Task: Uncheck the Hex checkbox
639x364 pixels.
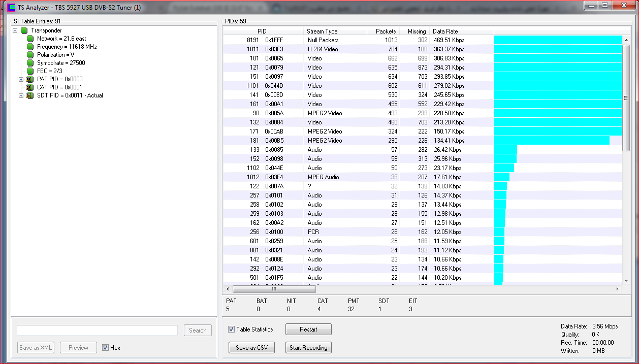Action: point(106,348)
